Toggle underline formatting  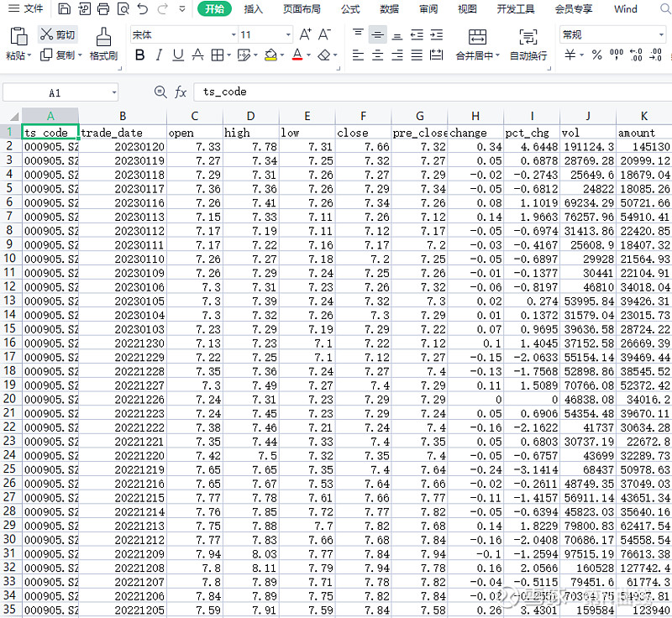pos(177,54)
